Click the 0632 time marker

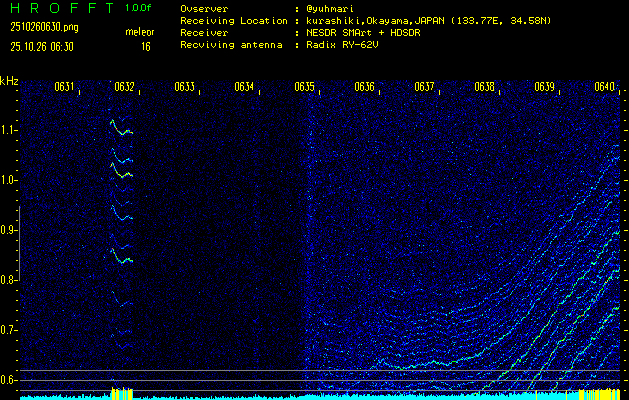click(x=124, y=87)
